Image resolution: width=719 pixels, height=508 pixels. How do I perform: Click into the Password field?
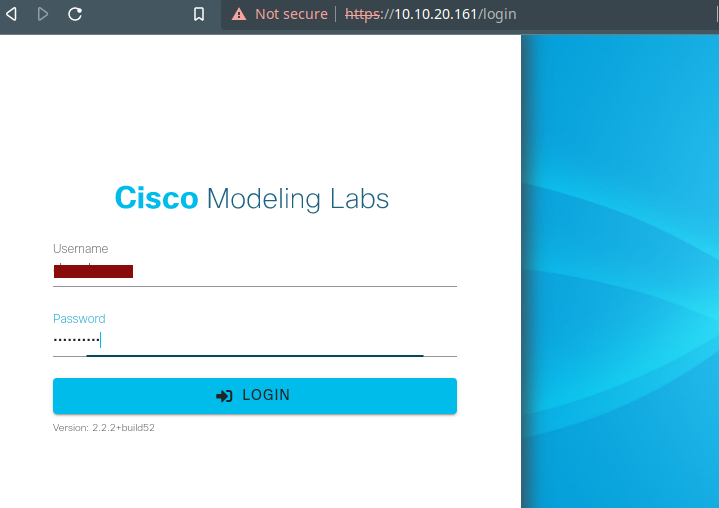255,340
